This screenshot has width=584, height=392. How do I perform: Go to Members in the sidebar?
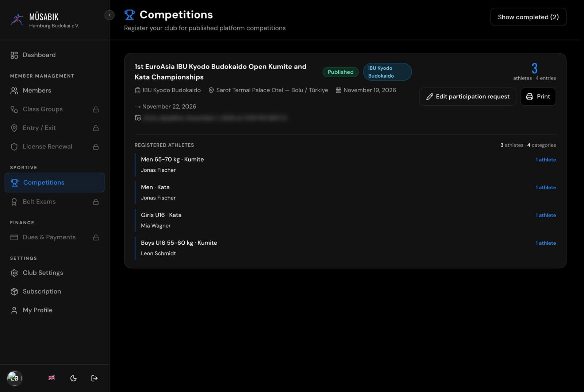coord(55,90)
